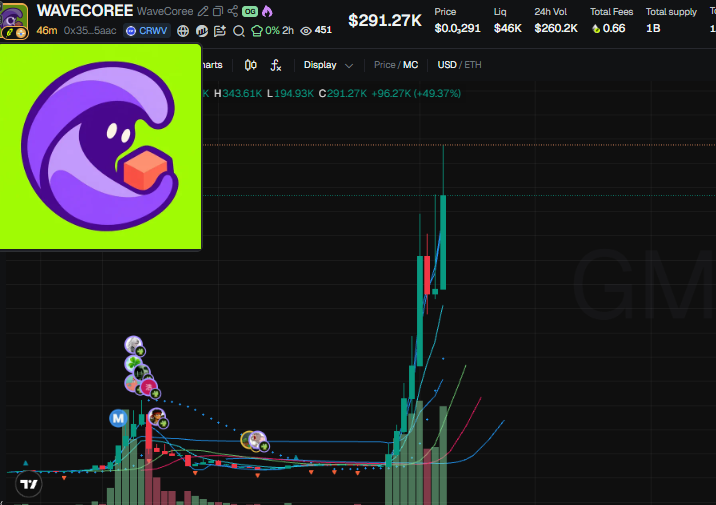Screen dimensions: 716x505
Task: Click the topmost trader avatar marker on chart
Action: point(134,345)
